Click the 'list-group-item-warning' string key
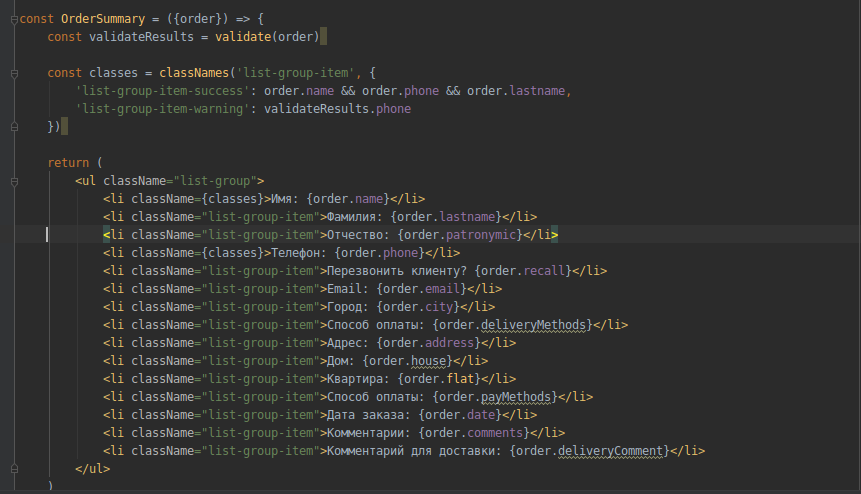This screenshot has height=494, width=861. (x=163, y=109)
